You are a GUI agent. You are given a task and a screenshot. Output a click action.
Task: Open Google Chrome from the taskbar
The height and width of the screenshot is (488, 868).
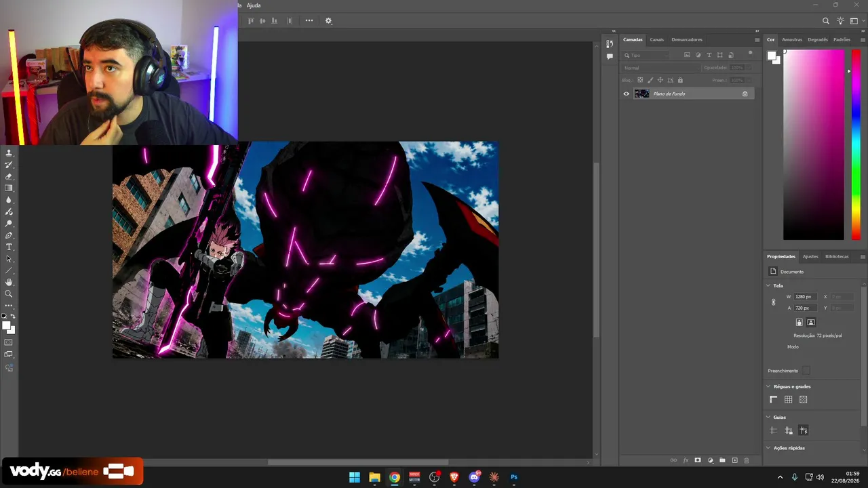tap(395, 477)
